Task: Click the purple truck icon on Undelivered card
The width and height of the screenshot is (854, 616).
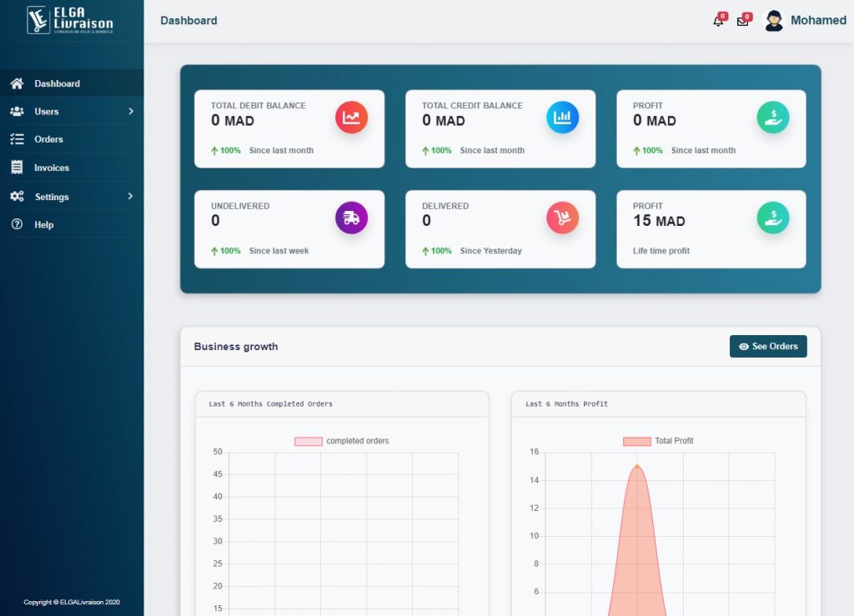Action: point(351,218)
